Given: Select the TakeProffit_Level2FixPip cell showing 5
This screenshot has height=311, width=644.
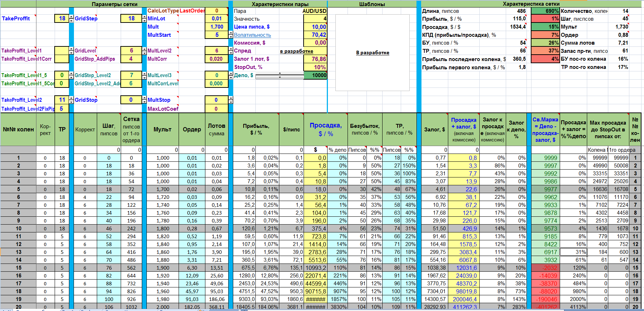Looking at the screenshot, I should pos(62,109).
